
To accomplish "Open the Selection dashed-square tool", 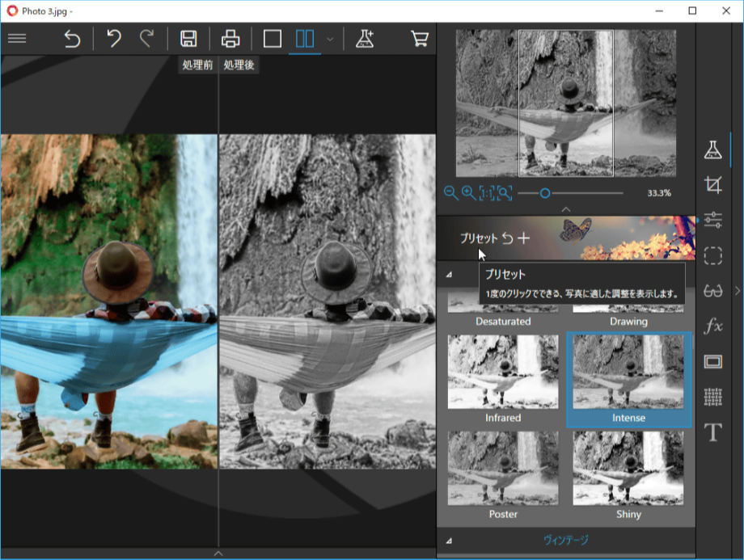I will 713,255.
